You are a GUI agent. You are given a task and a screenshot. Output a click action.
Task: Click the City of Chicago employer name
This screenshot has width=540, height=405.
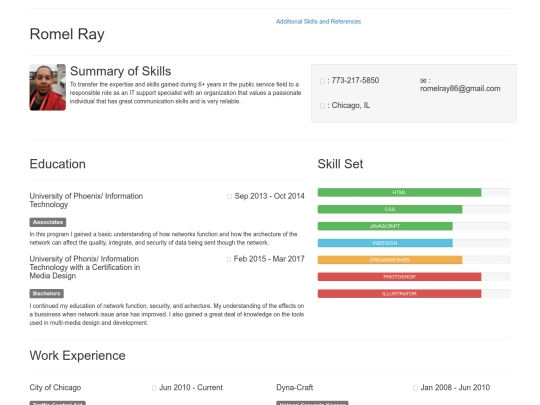click(x=55, y=387)
